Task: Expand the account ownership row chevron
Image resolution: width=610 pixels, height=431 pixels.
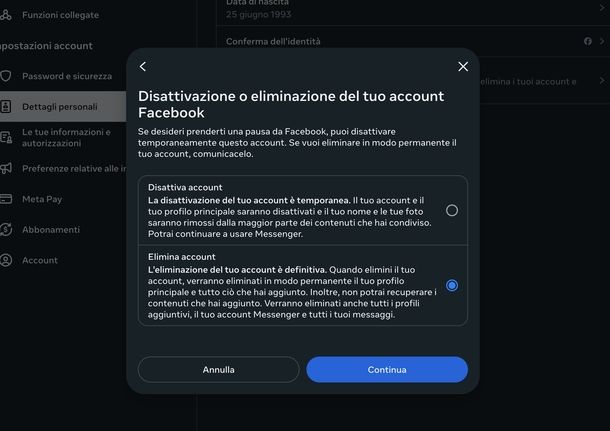Action: coord(601,82)
